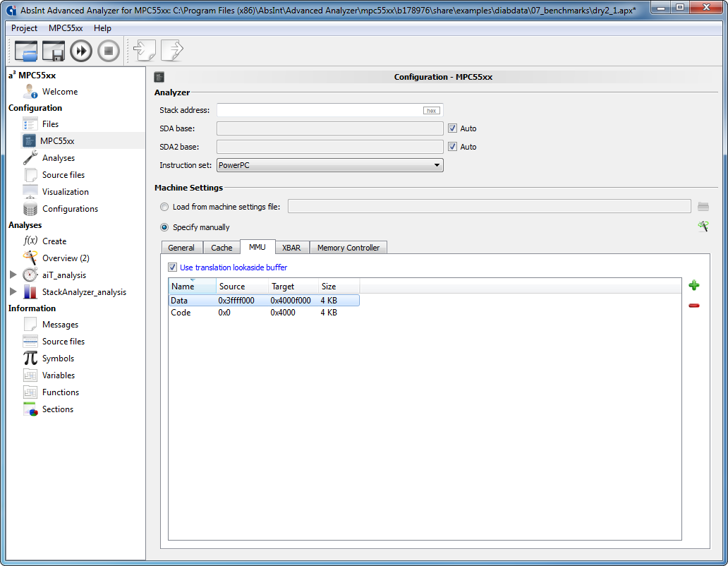Image resolution: width=728 pixels, height=566 pixels.
Task: Export document toolbar icon
Action: coord(172,50)
